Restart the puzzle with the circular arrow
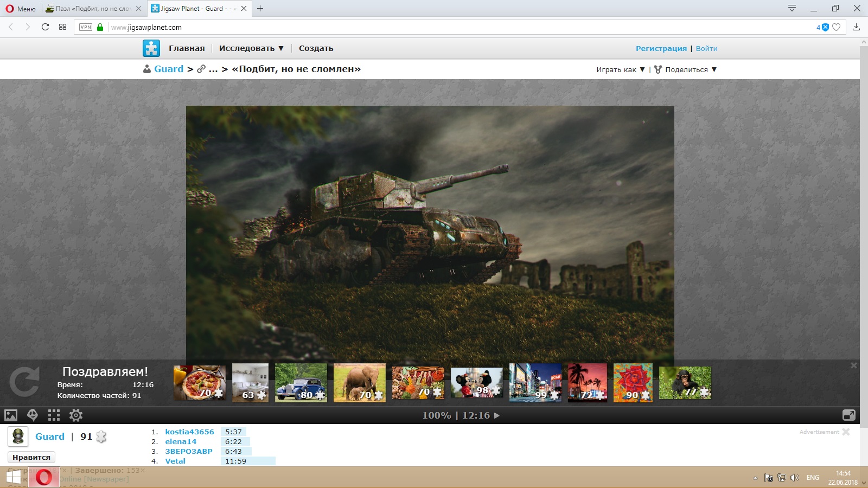 pyautogui.click(x=24, y=382)
